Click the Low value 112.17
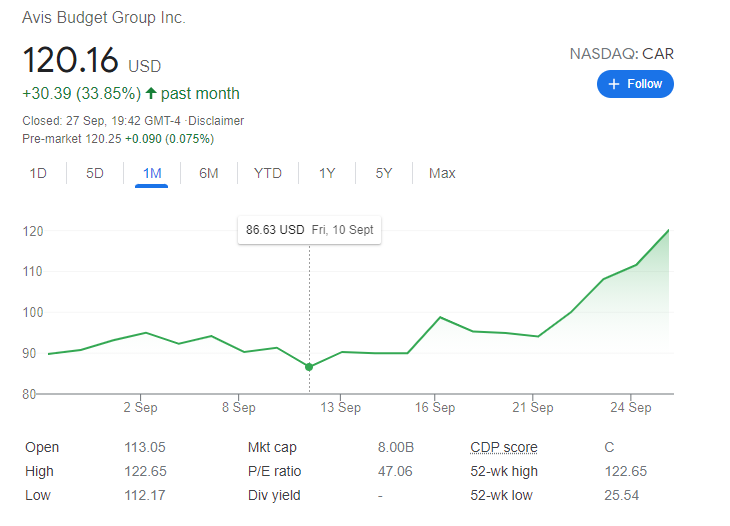 pyautogui.click(x=145, y=495)
